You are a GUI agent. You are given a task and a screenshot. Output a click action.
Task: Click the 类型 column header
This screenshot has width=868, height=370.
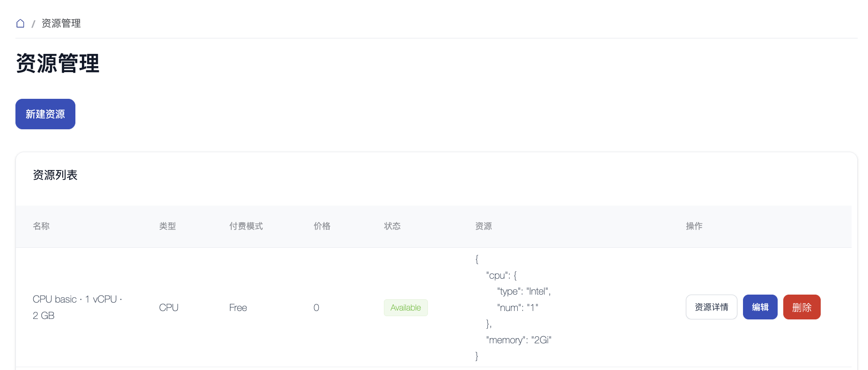pos(167,226)
